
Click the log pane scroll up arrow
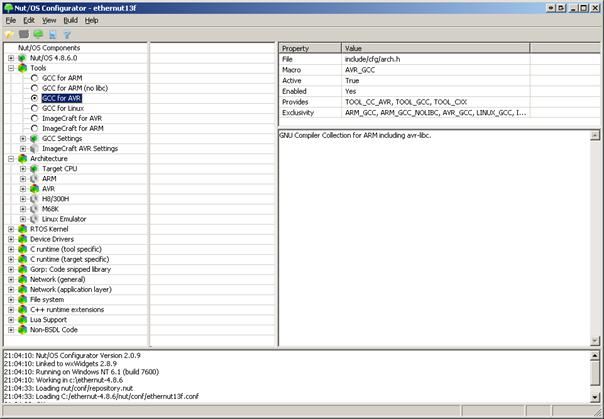tap(595, 356)
